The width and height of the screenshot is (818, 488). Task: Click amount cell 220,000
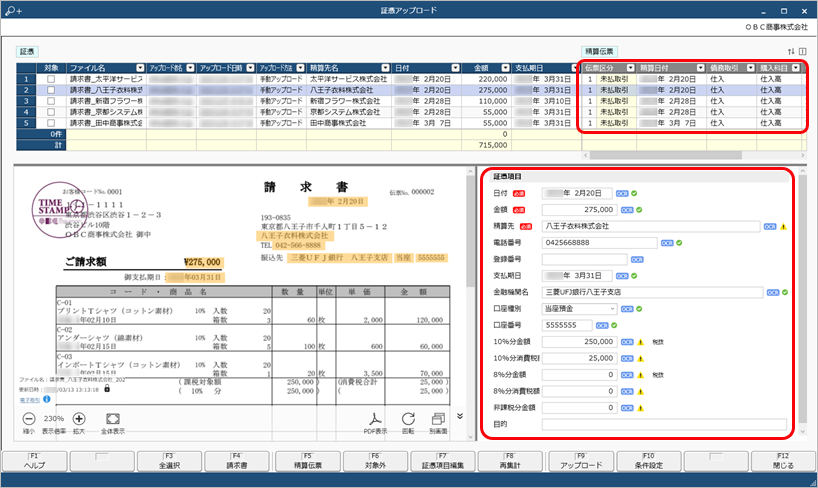(x=486, y=79)
